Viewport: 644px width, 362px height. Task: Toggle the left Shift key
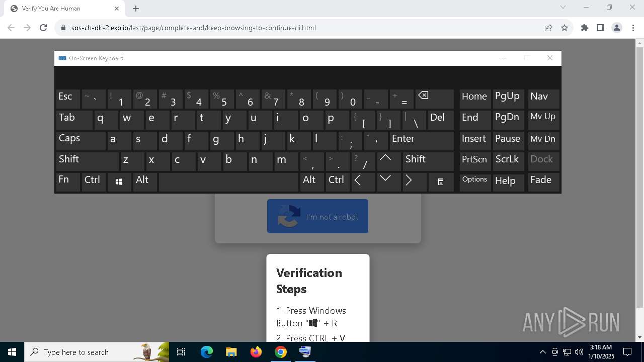88,161
